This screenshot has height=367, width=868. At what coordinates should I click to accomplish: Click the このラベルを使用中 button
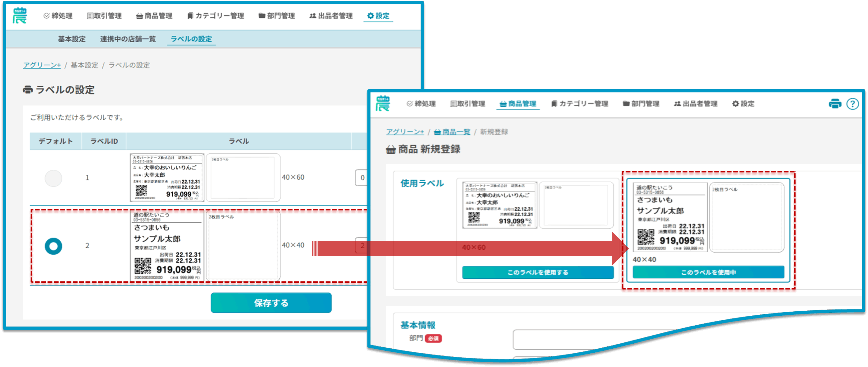tap(708, 272)
